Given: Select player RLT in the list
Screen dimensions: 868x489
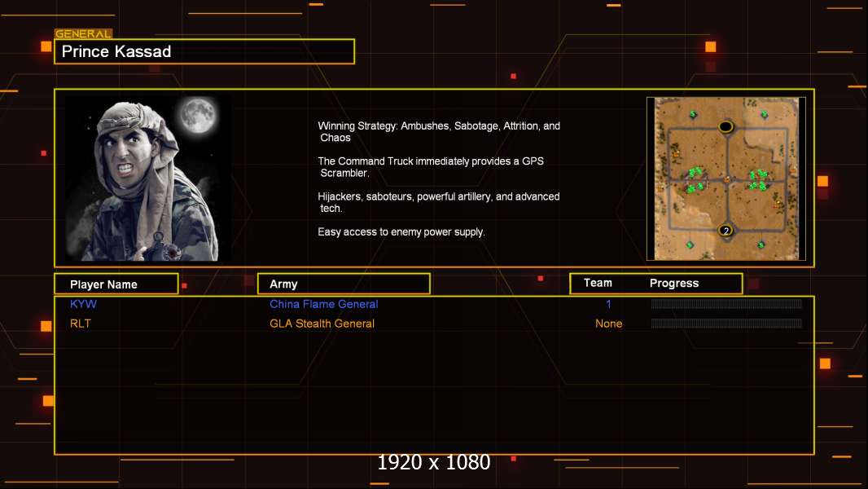Looking at the screenshot, I should 81,324.
